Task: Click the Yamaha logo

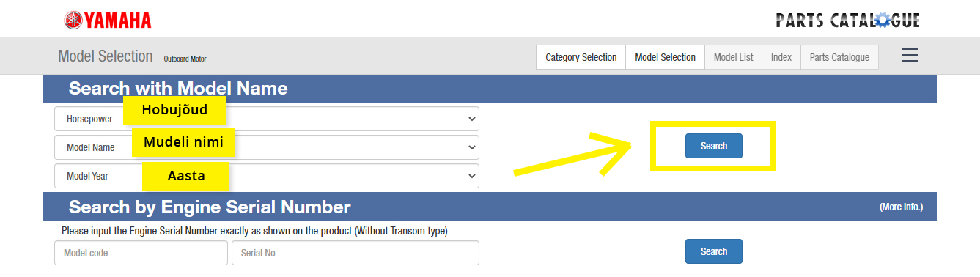Action: (x=108, y=21)
